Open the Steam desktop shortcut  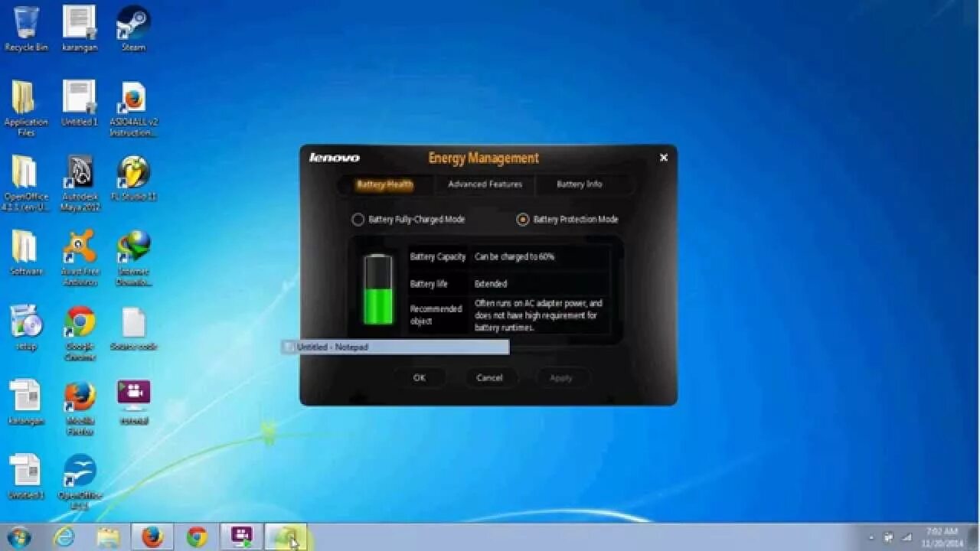[133, 28]
